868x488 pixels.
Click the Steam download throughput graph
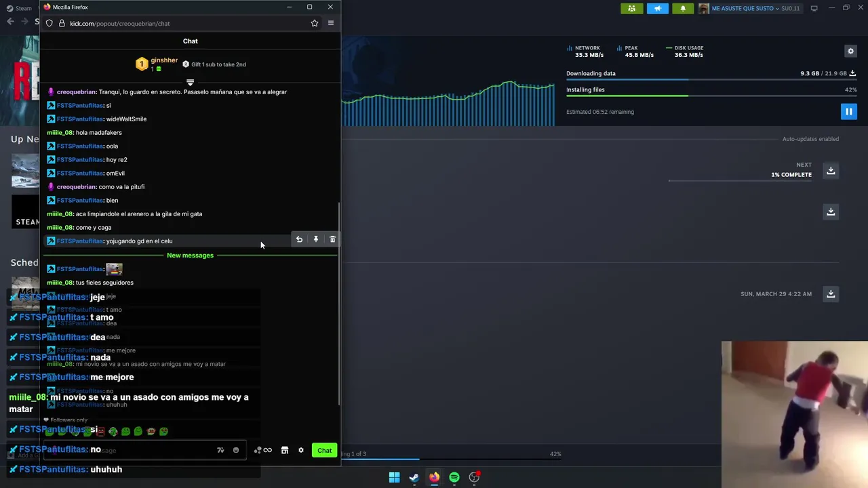tap(448, 103)
